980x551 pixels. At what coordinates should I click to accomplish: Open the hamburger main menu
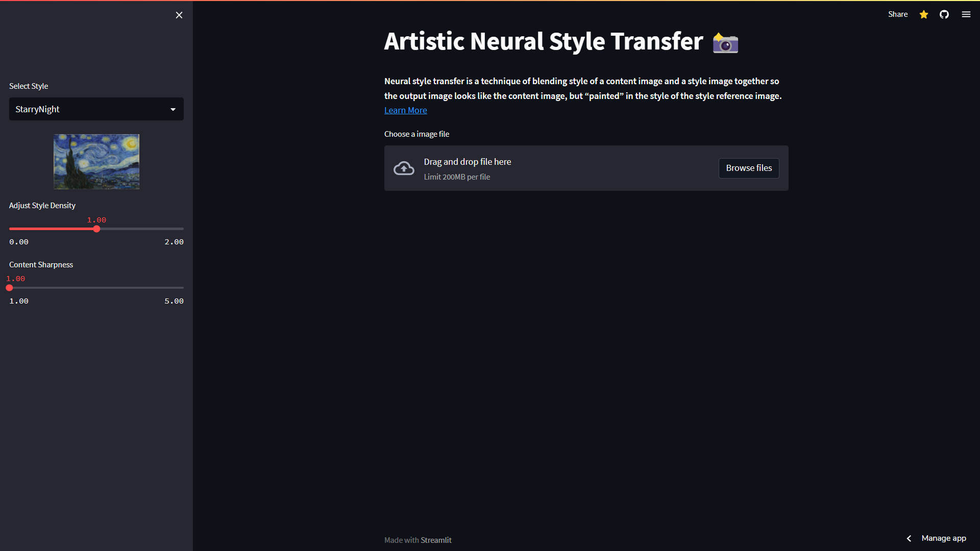(966, 14)
